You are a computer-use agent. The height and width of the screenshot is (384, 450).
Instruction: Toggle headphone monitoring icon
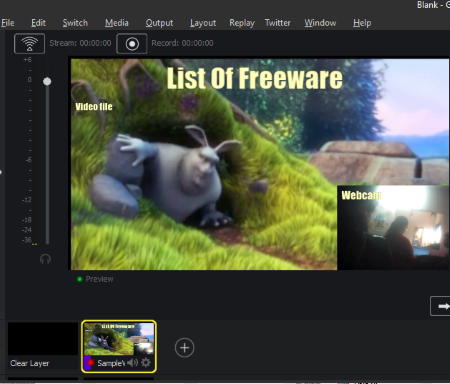[x=45, y=259]
